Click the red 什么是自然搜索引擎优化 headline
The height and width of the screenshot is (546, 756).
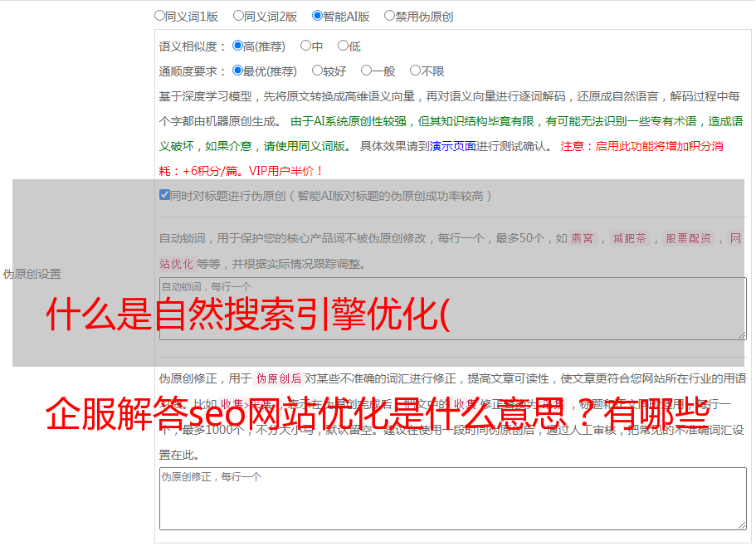[x=247, y=315]
